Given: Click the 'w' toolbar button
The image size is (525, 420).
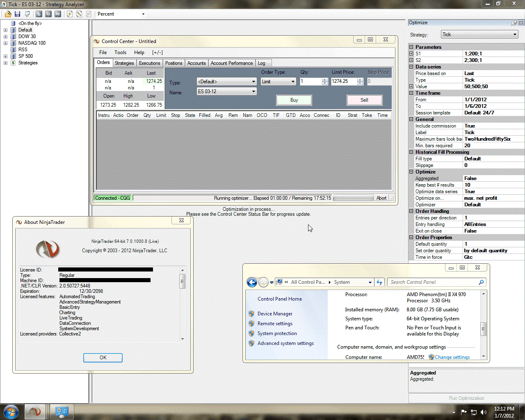Looking at the screenshot, I should [x=58, y=14].
